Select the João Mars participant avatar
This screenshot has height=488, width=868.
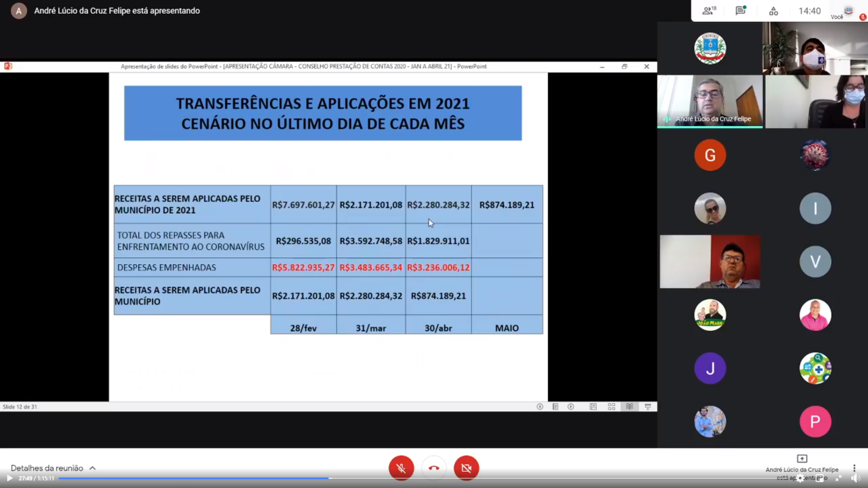(x=710, y=315)
